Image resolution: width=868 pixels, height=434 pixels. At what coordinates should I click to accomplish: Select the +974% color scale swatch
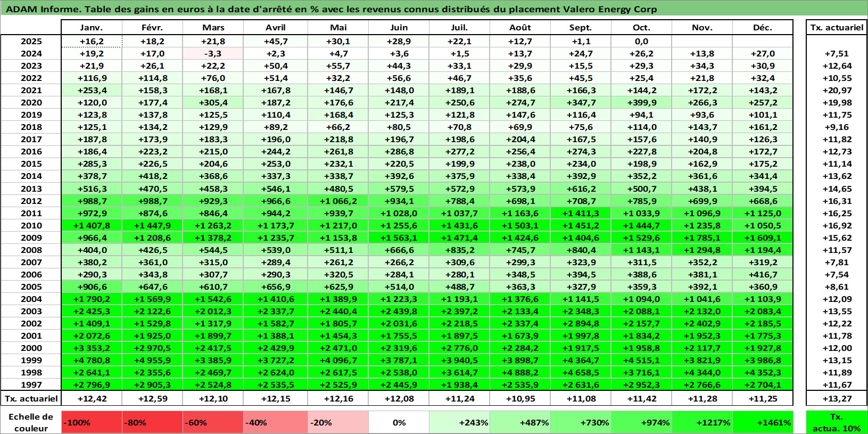tap(642, 422)
